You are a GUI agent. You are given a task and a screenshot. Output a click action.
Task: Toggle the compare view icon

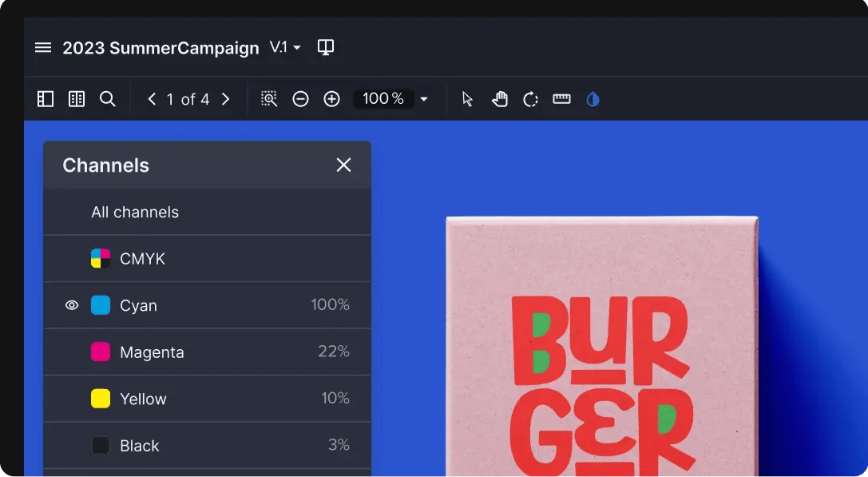click(325, 48)
